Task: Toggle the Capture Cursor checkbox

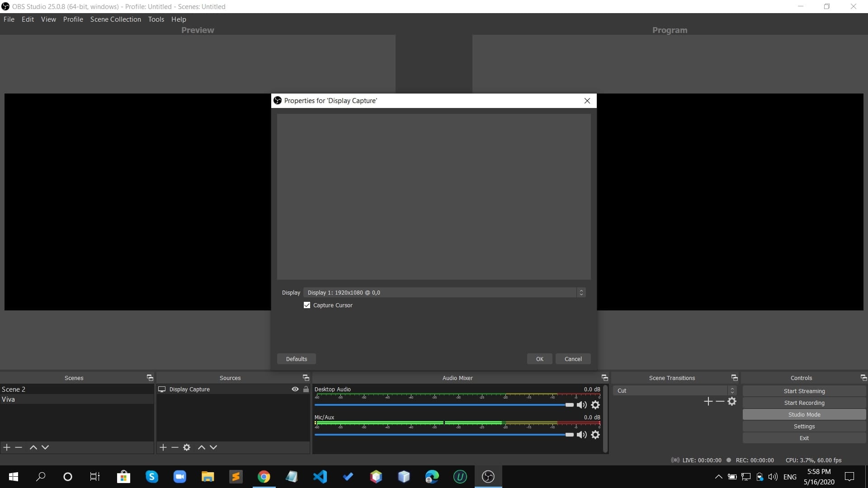Action: [x=307, y=305]
